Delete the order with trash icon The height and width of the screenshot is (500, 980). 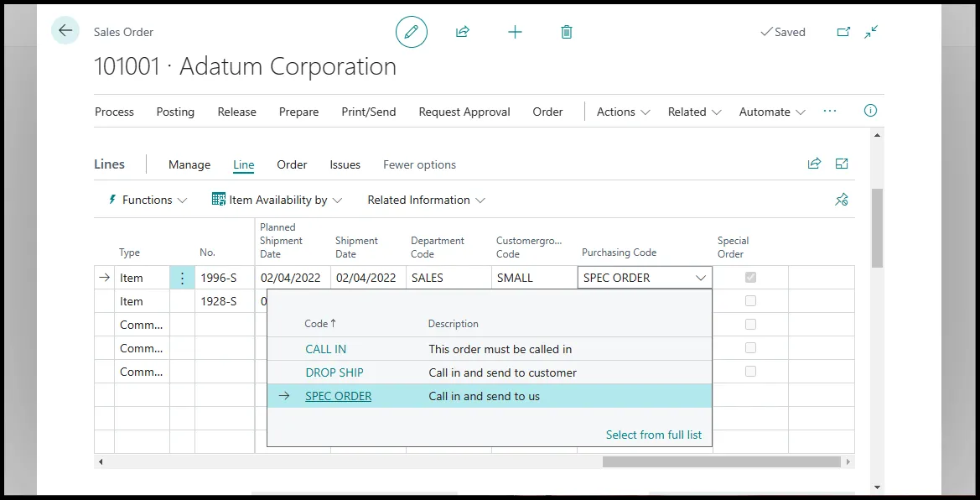click(x=566, y=32)
